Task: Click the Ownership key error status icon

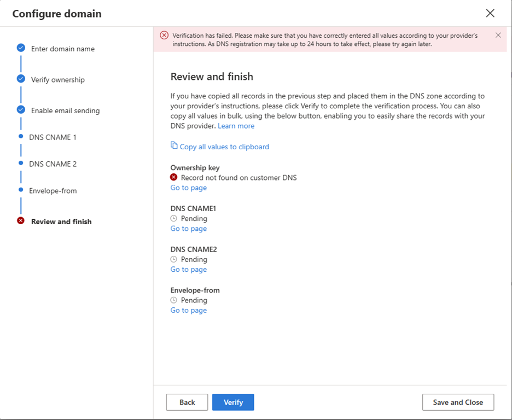Action: pos(174,177)
